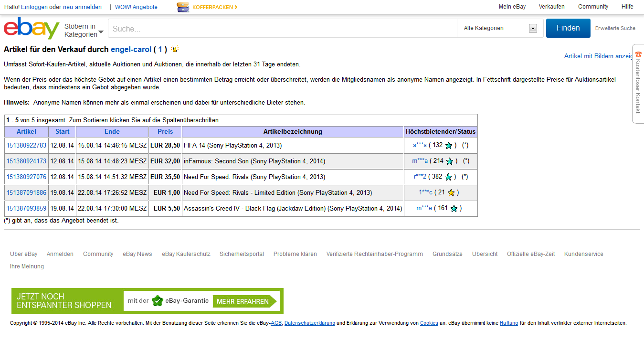The height and width of the screenshot is (351, 644).
Task: Click the MEHR ERFAHREN banner button
Action: 245,301
